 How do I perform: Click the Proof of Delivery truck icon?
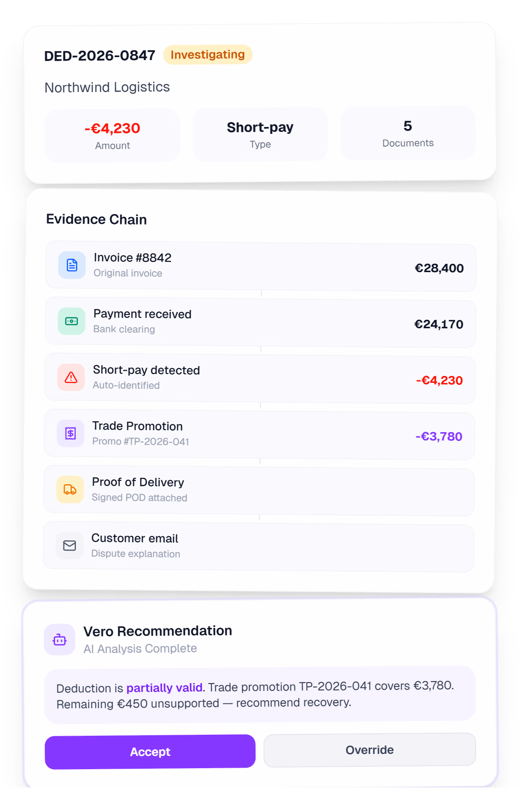pos(69,489)
